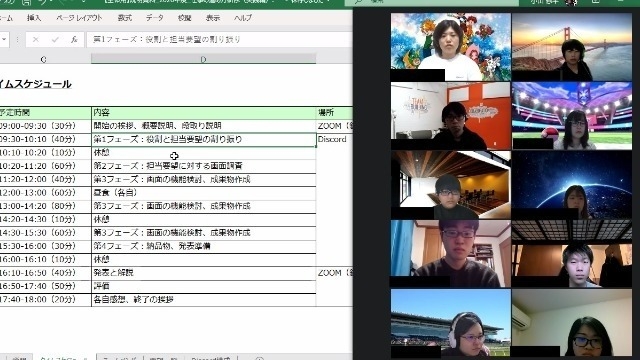Select cell 16:00-16:10 (10分)
This screenshot has width=640, height=360.
click(45, 259)
